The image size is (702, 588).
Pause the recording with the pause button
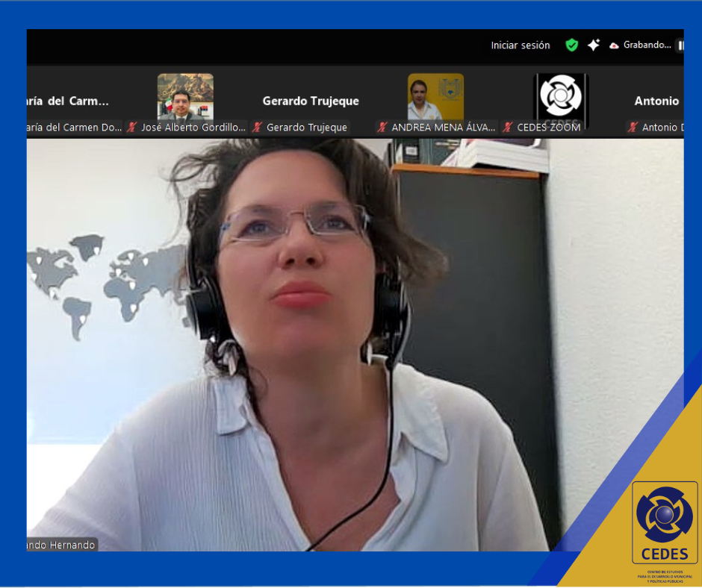[680, 46]
